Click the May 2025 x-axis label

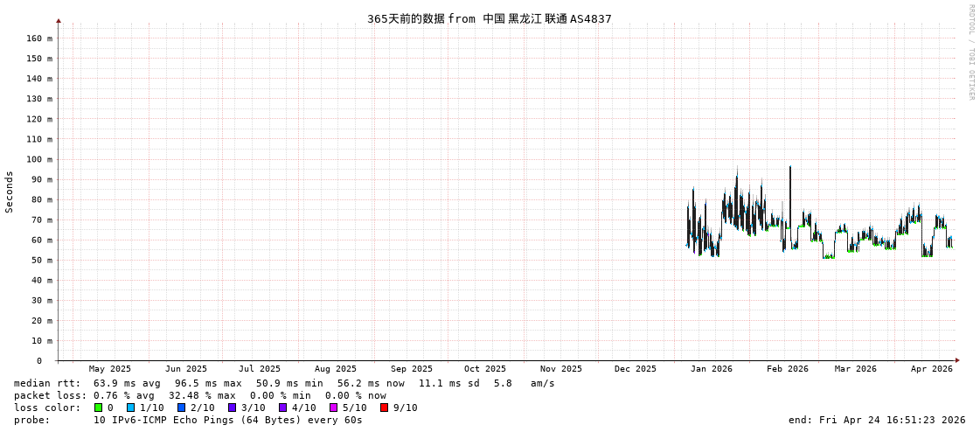pos(110,369)
